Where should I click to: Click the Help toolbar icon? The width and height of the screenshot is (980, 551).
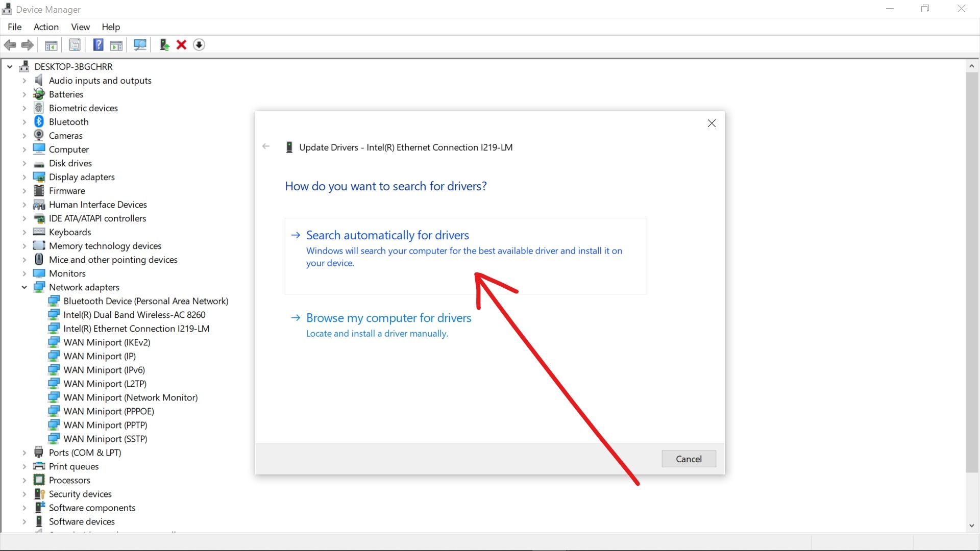point(98,45)
